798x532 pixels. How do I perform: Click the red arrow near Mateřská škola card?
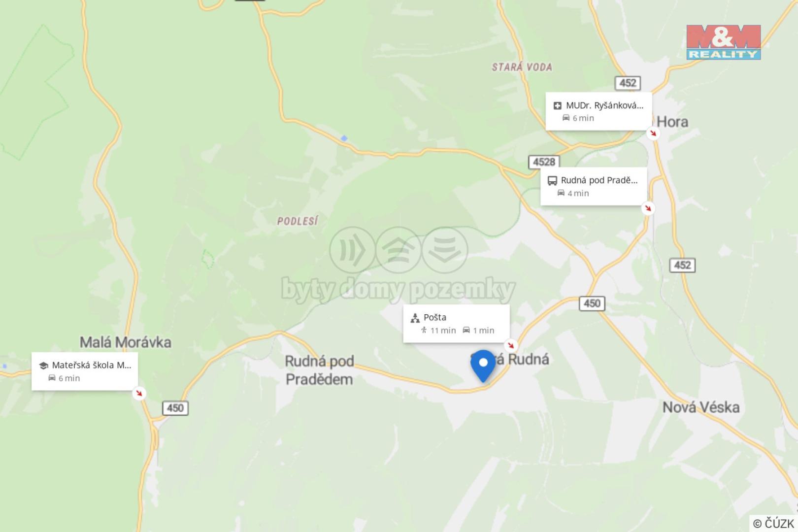139,393
